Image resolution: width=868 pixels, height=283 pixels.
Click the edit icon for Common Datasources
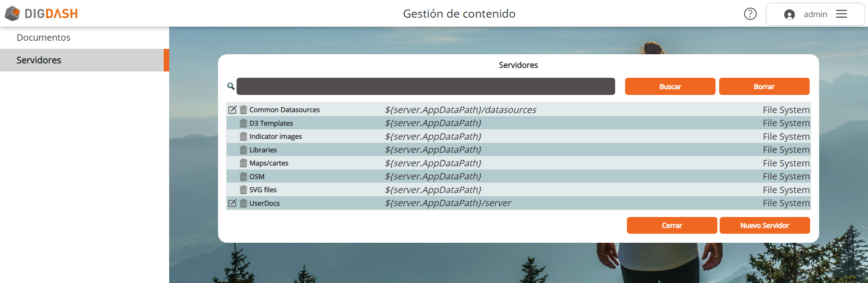point(232,110)
